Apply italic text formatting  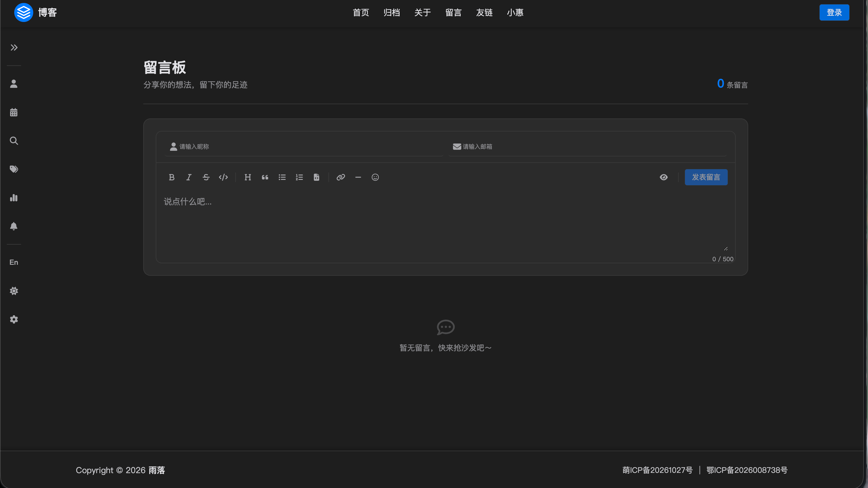click(x=189, y=177)
